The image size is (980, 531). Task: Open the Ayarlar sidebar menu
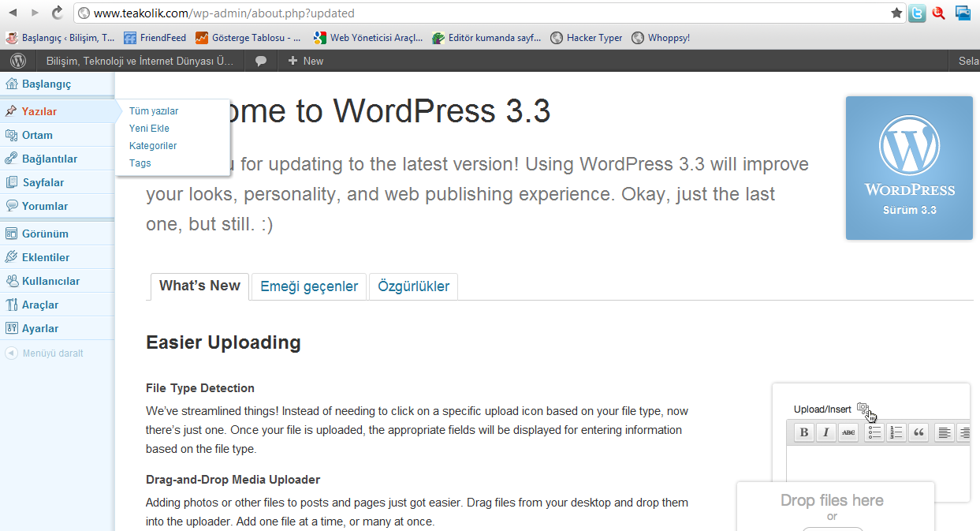57,328
